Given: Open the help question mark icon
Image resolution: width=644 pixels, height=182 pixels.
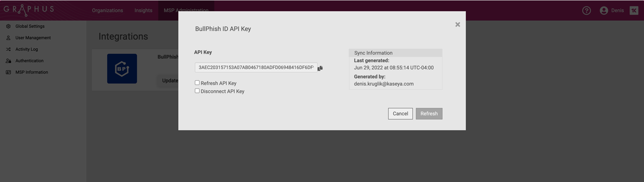Looking at the screenshot, I should point(587,11).
